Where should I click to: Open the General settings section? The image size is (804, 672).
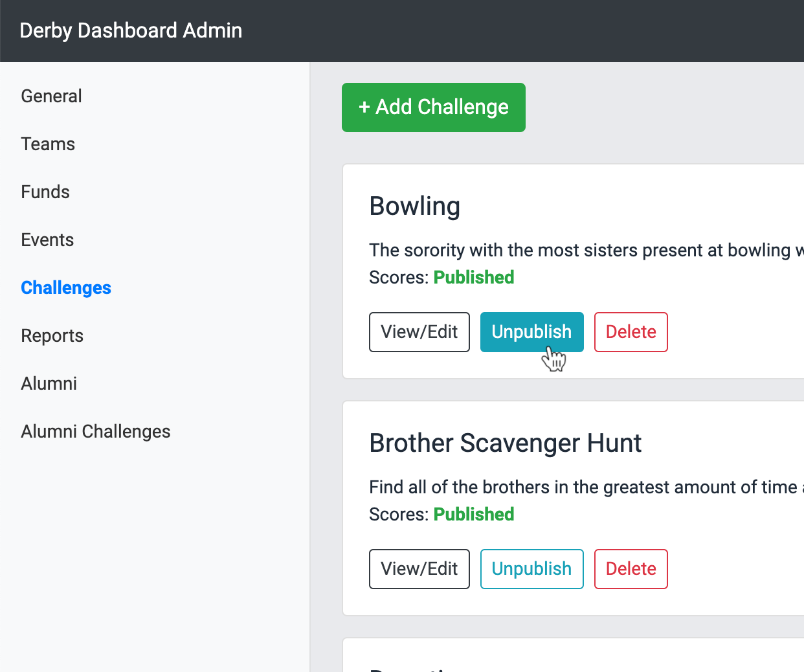pos(51,96)
